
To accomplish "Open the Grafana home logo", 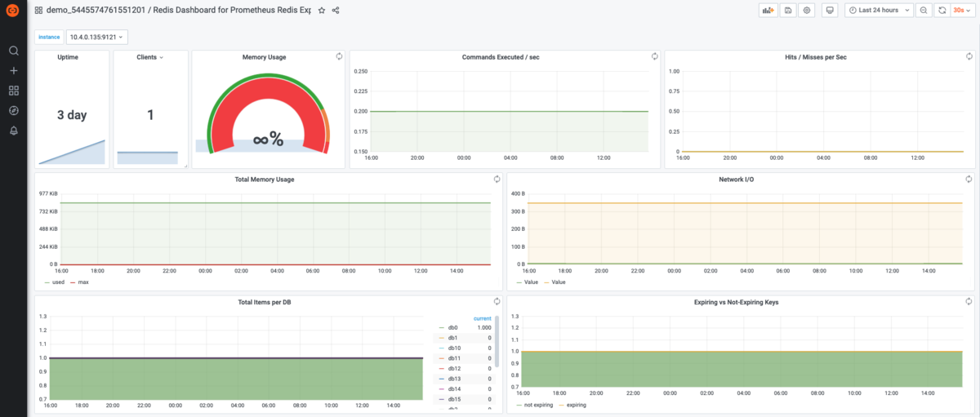I will click(x=13, y=11).
